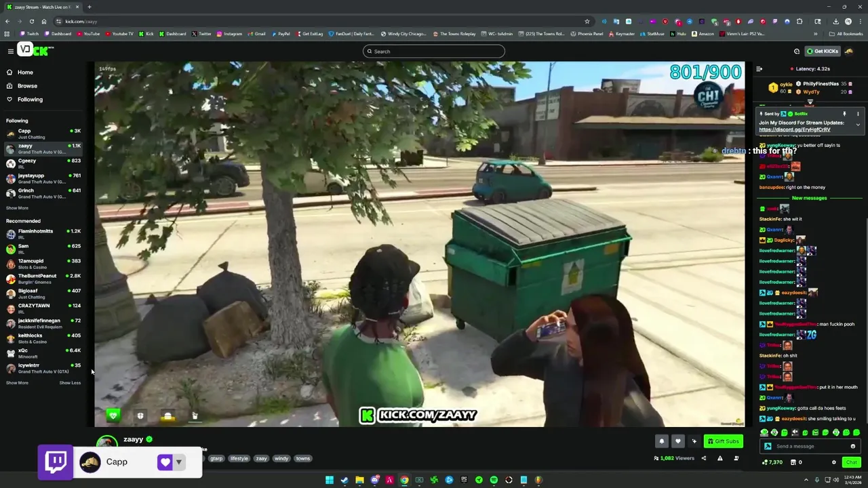868x488 pixels.
Task: Open the chat shop icon showing 0
Action: point(796,462)
